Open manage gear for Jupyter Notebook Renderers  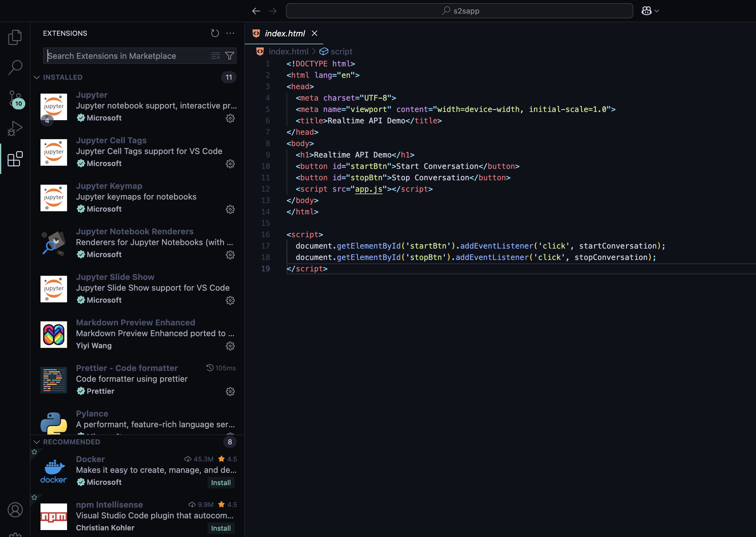(x=230, y=255)
